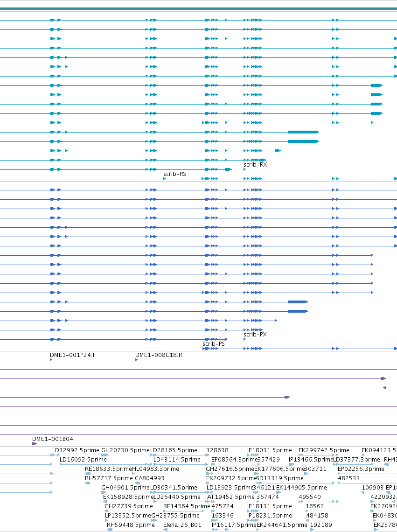Click the LD26440.5prime EST label

pyautogui.click(x=177, y=497)
